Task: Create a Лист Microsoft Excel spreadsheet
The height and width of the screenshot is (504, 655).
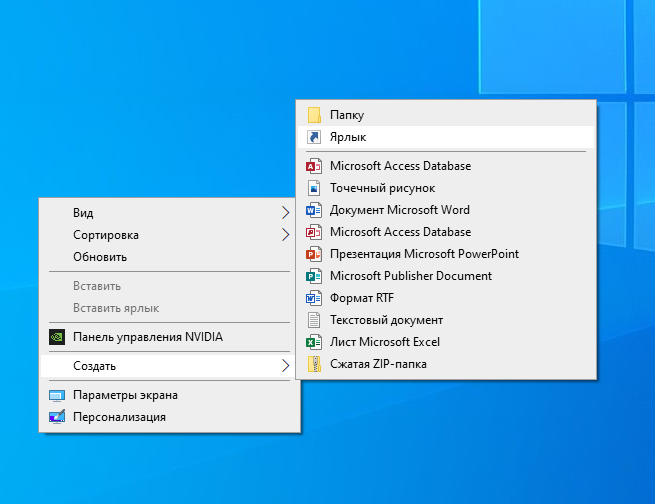Action: [x=446, y=342]
